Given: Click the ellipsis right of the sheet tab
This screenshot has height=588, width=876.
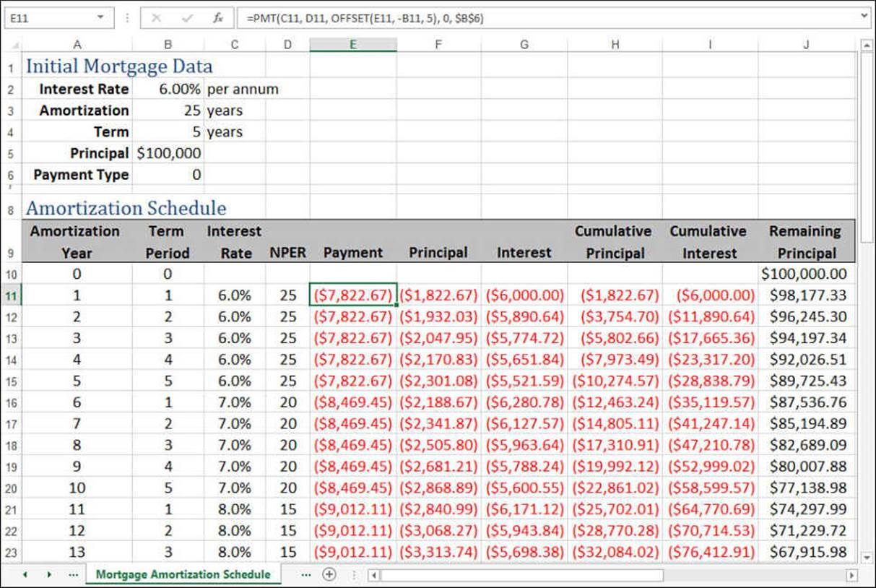Looking at the screenshot, I should (x=306, y=574).
